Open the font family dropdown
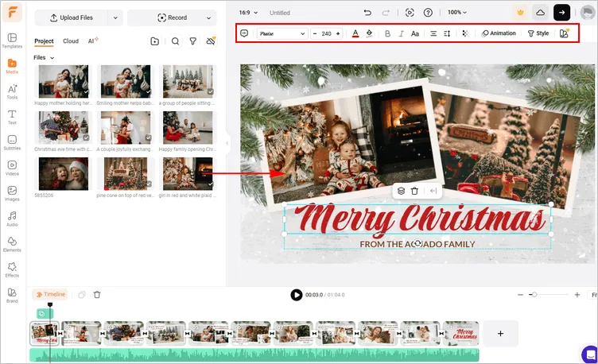Viewport: 598px width, 364px height. click(282, 33)
